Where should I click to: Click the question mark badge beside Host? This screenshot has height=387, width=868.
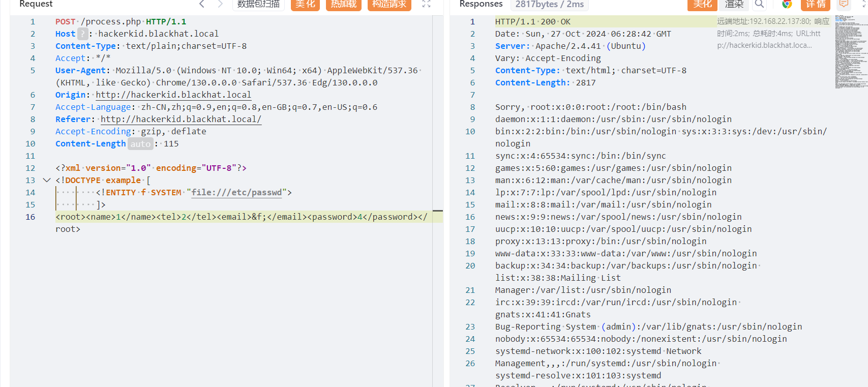pos(83,34)
